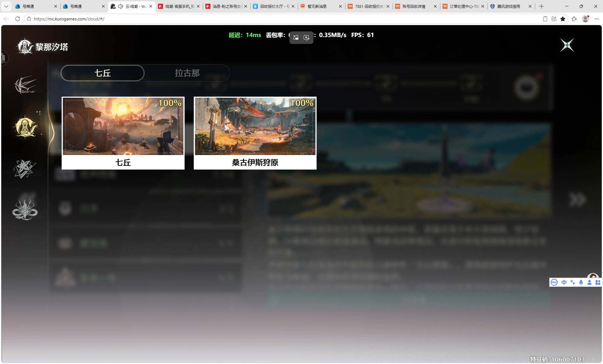View site info via the lock icon
603x364 pixels.
[29, 19]
